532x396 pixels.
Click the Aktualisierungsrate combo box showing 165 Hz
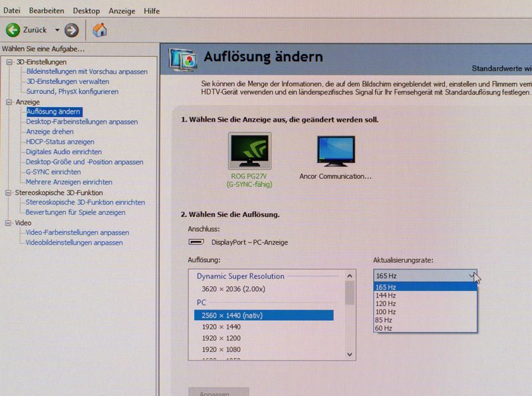[425, 276]
